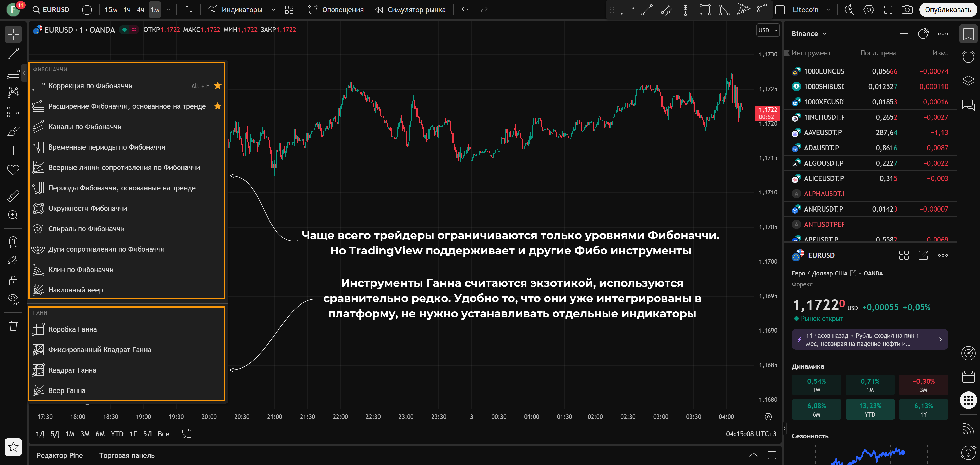Toggle favorite star for Коррекция по Фибоначчи
980x465 pixels.
(218, 85)
